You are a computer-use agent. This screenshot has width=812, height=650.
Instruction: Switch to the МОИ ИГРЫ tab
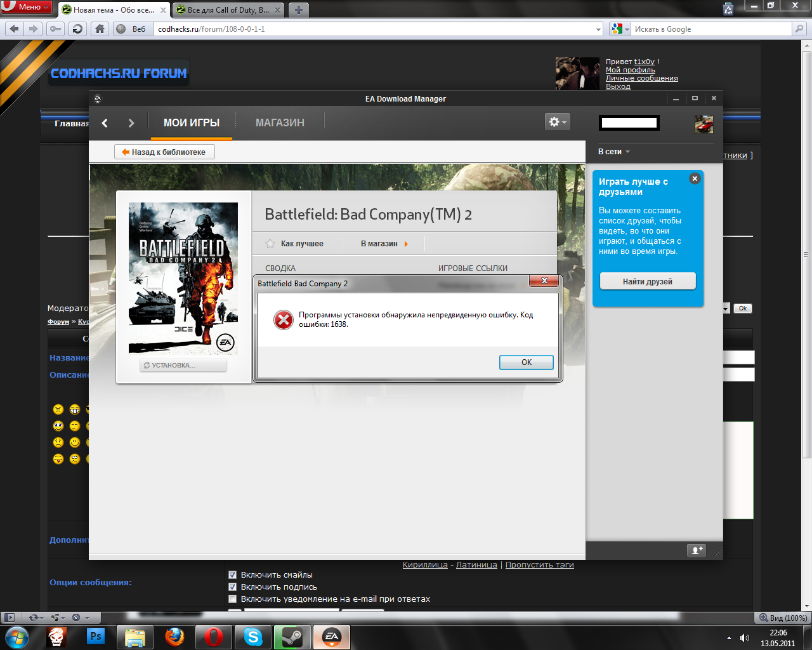click(192, 123)
